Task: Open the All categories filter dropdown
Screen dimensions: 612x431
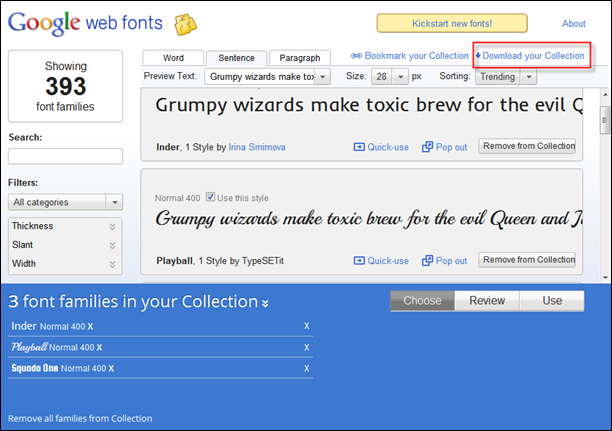Action: (x=65, y=202)
